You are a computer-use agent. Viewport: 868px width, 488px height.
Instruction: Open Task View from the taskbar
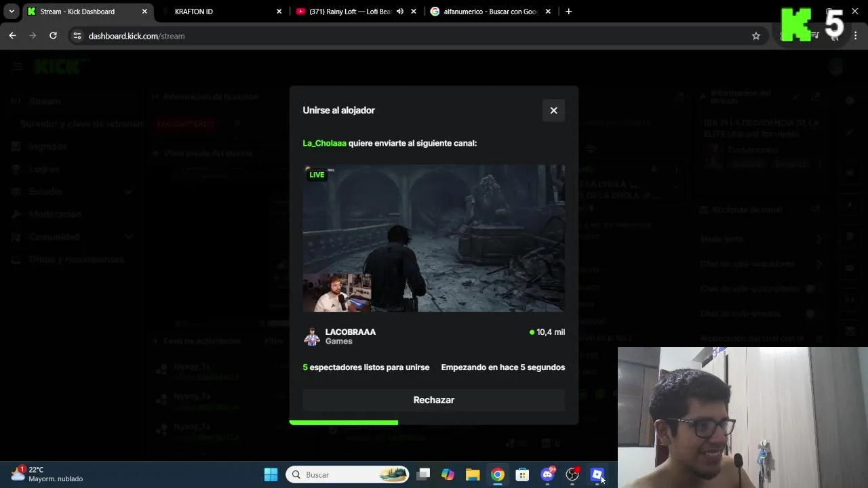coord(423,474)
